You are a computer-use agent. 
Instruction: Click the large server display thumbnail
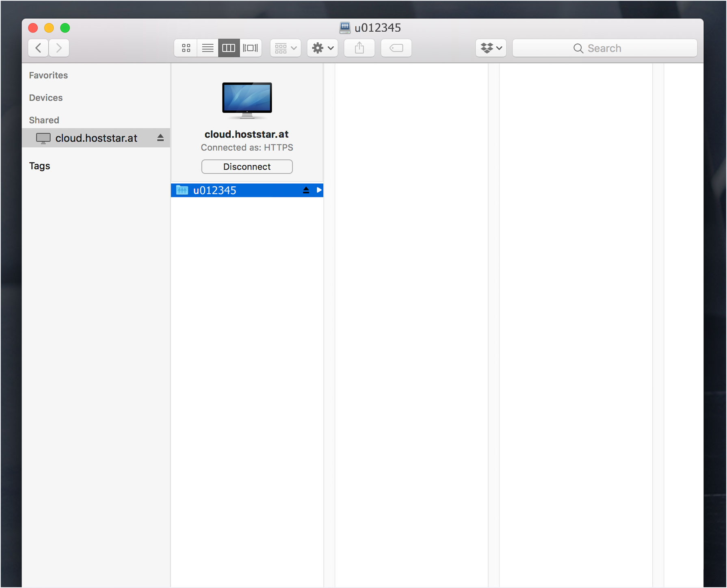247,100
